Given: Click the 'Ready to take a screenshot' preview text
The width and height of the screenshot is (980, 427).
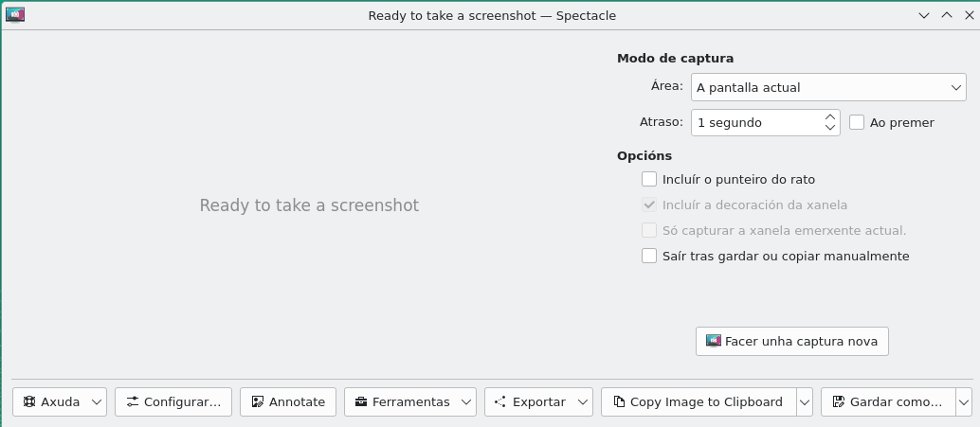Looking at the screenshot, I should 309,205.
